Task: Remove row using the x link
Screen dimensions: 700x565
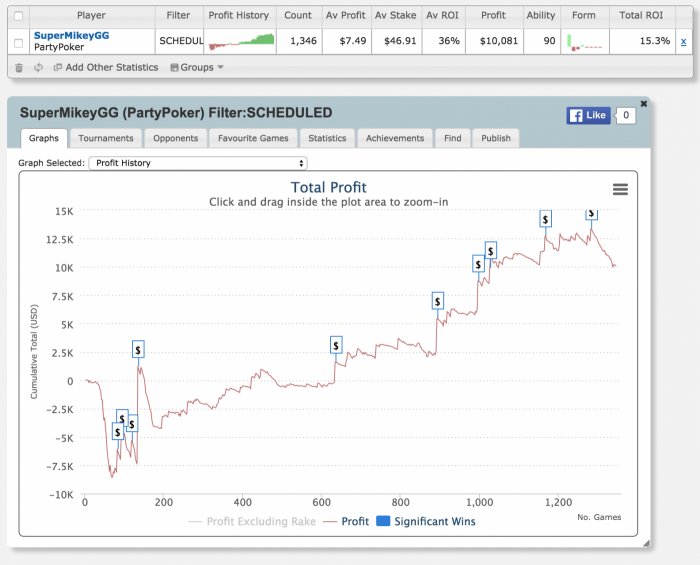Action: point(683,42)
